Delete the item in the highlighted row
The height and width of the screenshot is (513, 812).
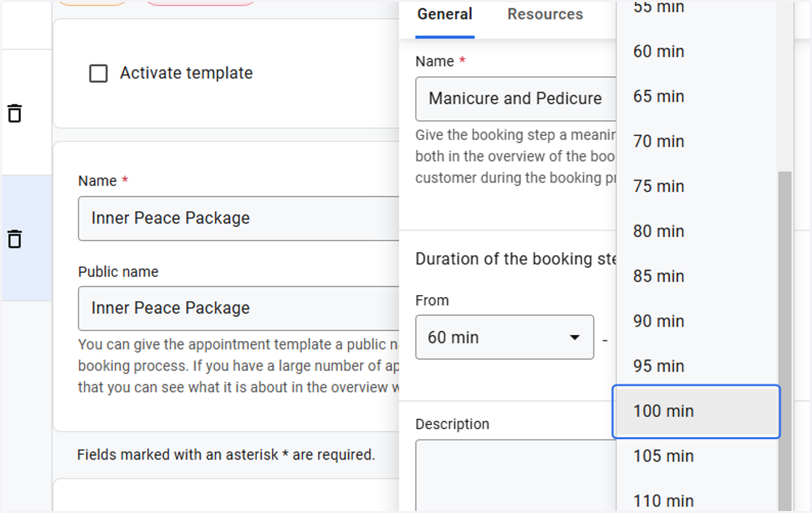14,238
